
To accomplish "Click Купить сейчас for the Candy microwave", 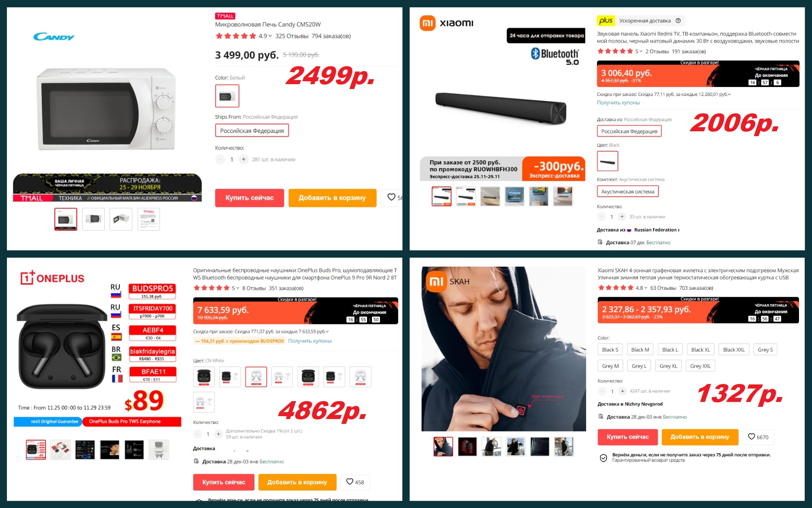I will (x=249, y=198).
